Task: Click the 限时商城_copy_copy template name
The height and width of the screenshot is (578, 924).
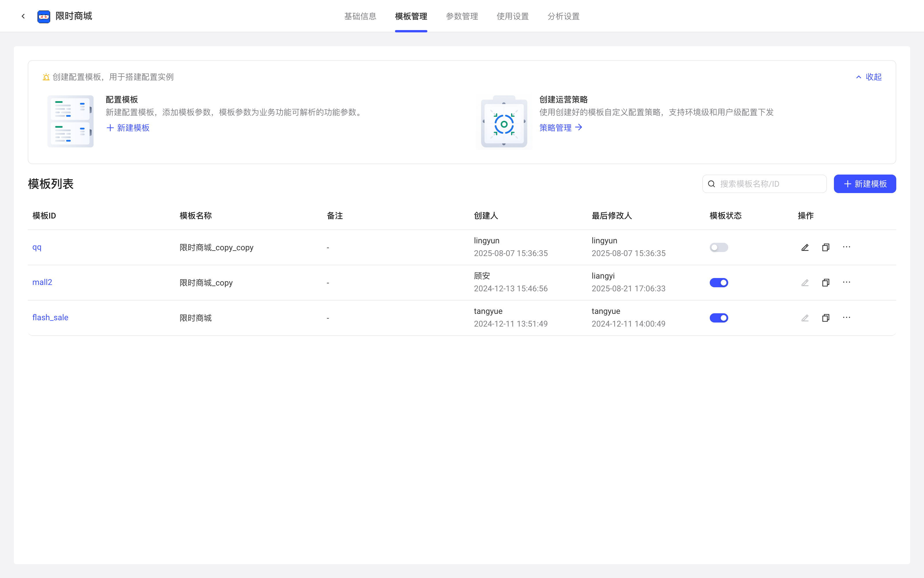Action: [217, 247]
